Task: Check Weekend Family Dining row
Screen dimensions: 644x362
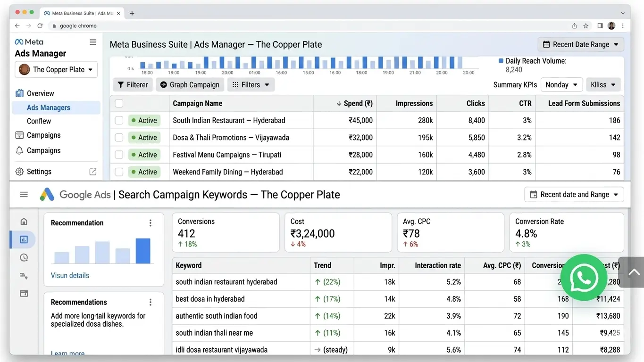Action: (119, 172)
